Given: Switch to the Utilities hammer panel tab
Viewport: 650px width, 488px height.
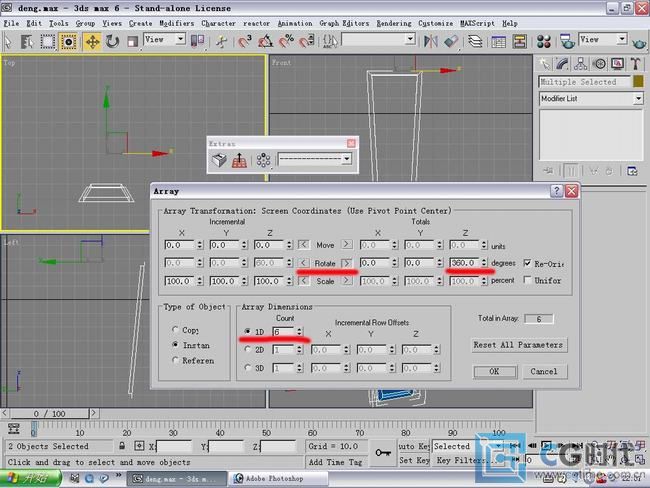Looking at the screenshot, I should (x=635, y=64).
